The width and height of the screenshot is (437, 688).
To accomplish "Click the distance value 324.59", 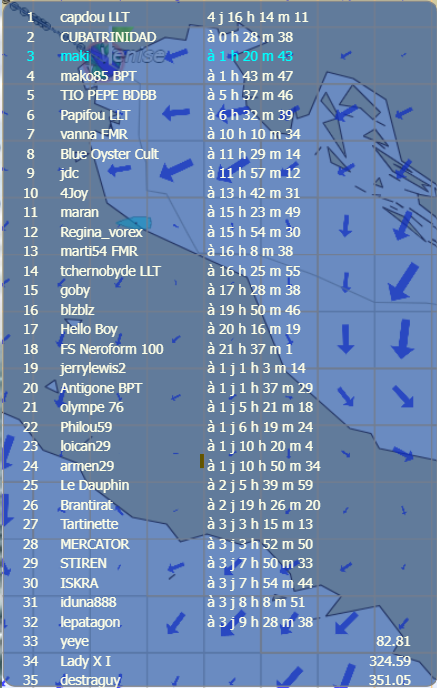I will click(x=390, y=661).
